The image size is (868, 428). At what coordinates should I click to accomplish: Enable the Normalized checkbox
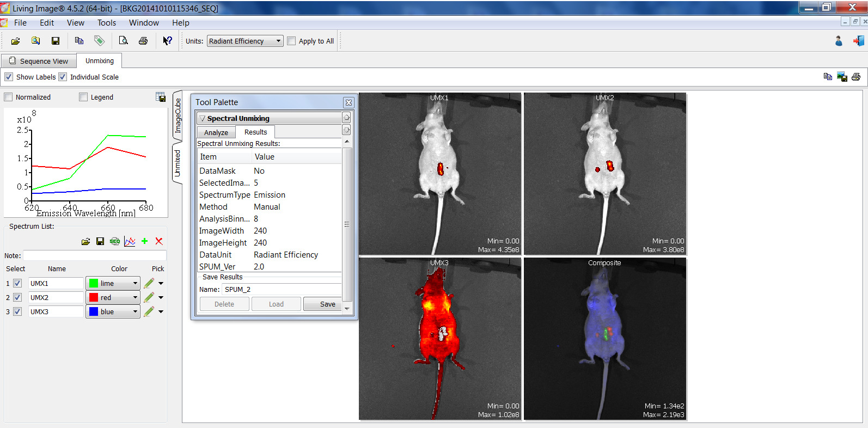pos(9,97)
